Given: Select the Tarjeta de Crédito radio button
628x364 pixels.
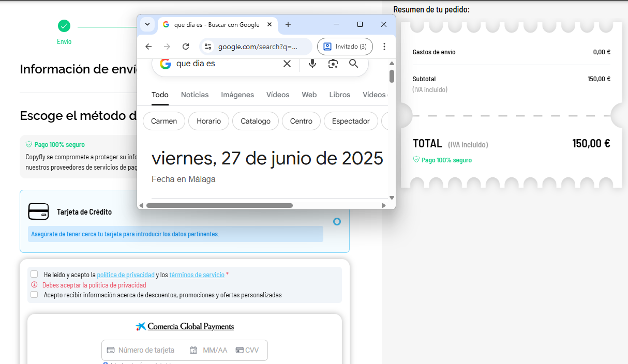Looking at the screenshot, I should pyautogui.click(x=337, y=221).
